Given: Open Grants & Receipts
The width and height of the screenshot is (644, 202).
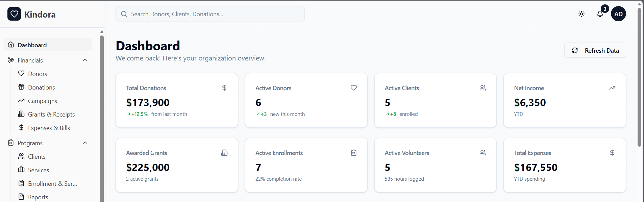Looking at the screenshot, I should [51, 114].
